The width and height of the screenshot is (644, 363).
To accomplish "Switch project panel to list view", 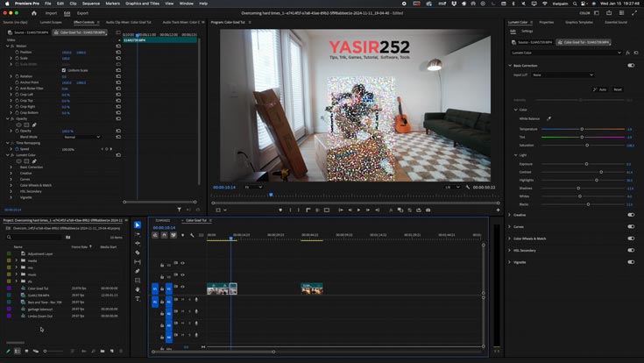I will (18, 351).
